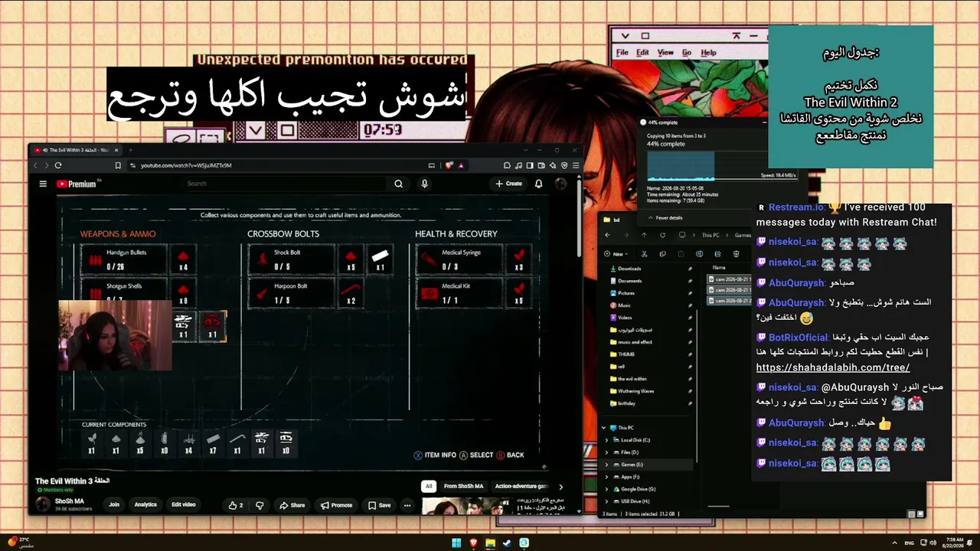Expand the USB Drive (H:) node
The image size is (980, 551).
point(607,501)
